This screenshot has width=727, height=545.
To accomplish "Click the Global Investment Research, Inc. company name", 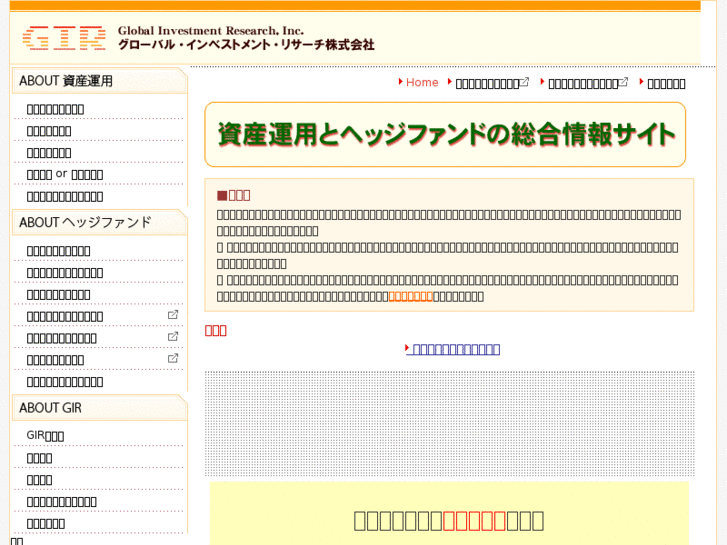I will click(211, 31).
